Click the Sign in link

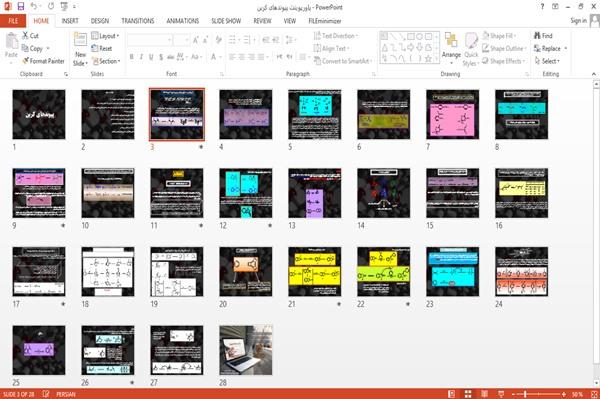click(578, 21)
